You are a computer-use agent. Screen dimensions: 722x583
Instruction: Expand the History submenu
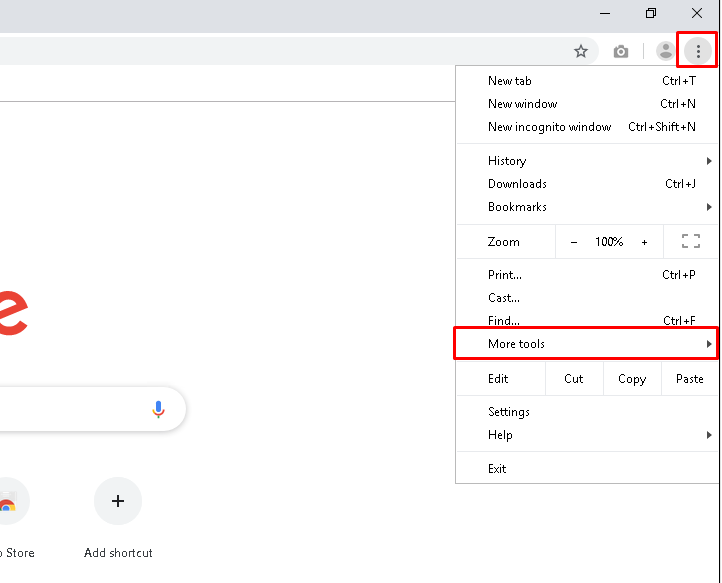click(x=588, y=161)
